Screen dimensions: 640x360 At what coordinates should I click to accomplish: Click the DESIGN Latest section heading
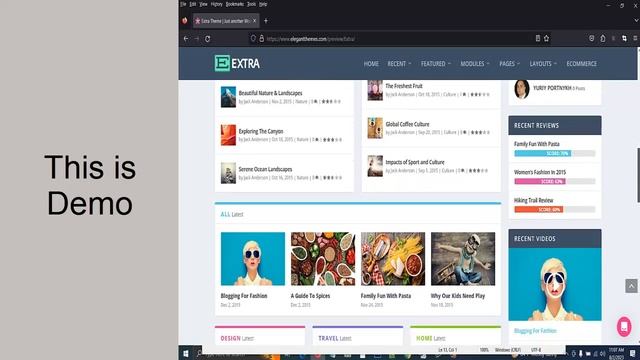click(x=237, y=338)
